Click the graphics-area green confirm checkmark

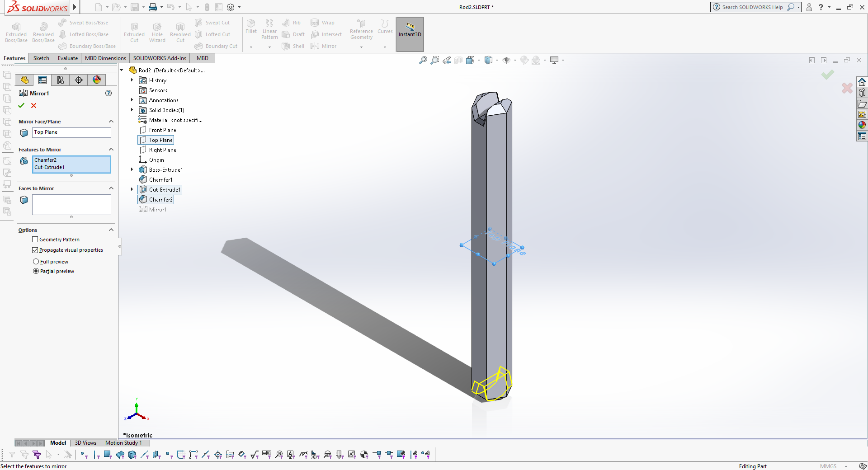tap(828, 74)
